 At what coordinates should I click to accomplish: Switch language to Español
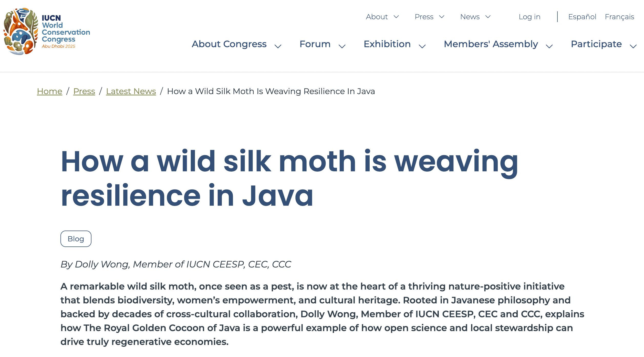pos(582,17)
